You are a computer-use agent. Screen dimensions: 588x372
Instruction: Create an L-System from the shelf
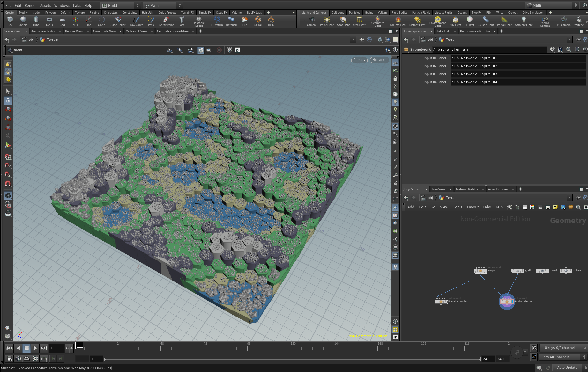[x=217, y=21]
